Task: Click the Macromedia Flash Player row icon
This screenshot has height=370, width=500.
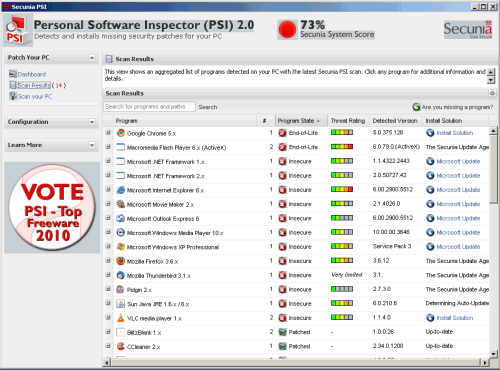Action: point(121,147)
